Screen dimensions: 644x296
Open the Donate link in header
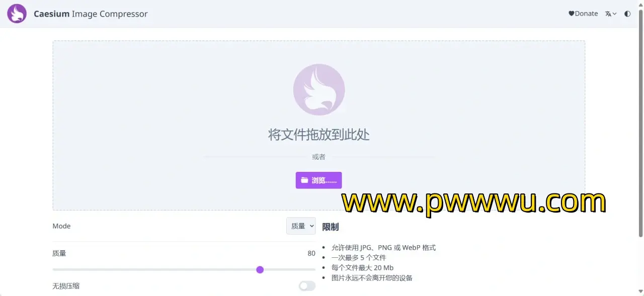(586, 14)
